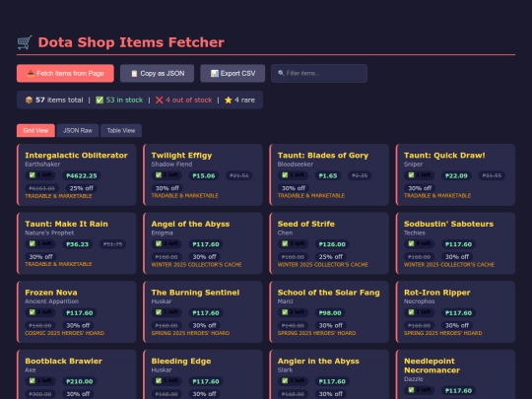Click the ₱15.06 price on Twilight Effigy

204,175
